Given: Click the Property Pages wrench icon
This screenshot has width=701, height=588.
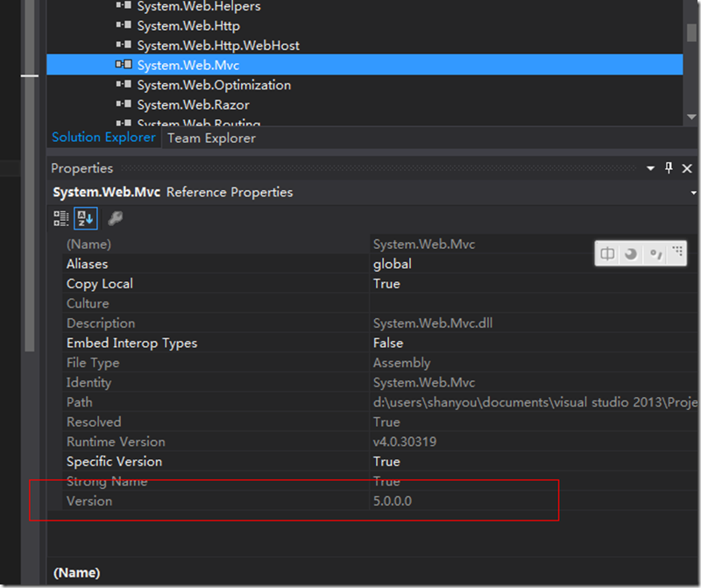Looking at the screenshot, I should tap(115, 218).
